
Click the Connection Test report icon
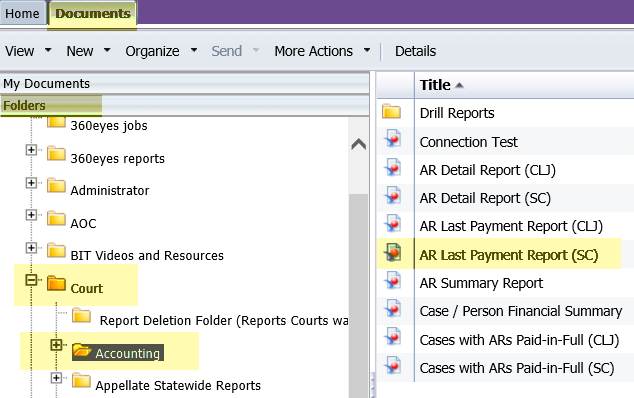coord(393,138)
